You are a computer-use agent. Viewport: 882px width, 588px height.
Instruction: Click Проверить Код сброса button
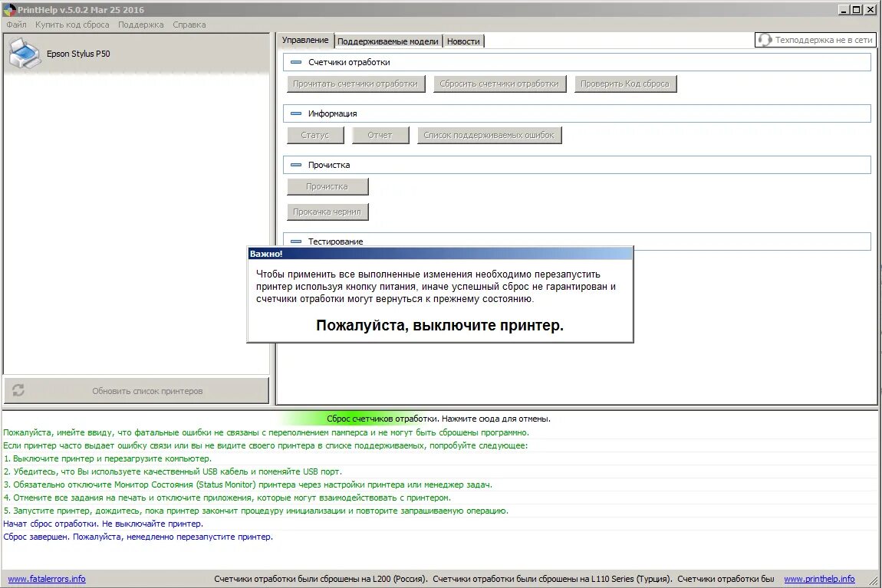tap(625, 84)
